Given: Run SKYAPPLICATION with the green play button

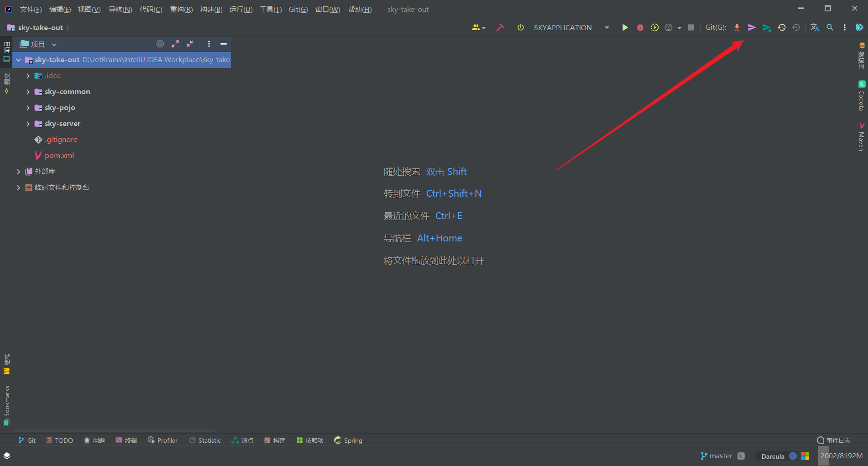Looking at the screenshot, I should (625, 27).
